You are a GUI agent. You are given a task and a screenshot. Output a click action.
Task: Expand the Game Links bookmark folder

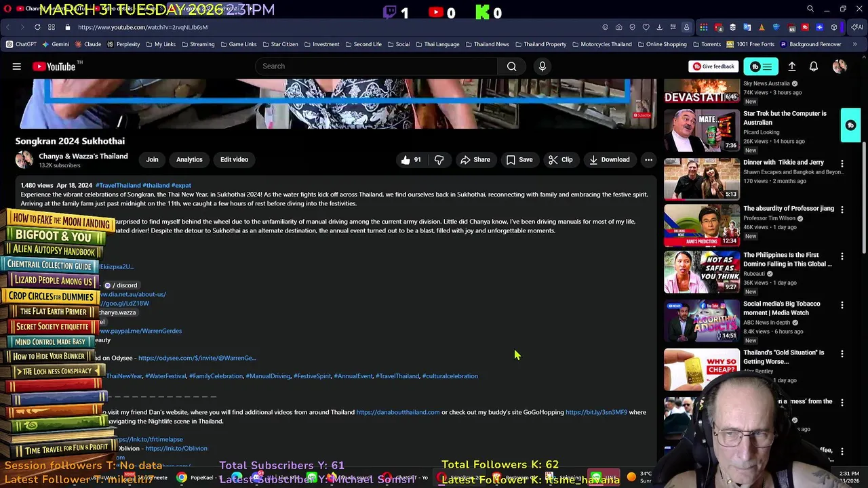[x=238, y=44]
